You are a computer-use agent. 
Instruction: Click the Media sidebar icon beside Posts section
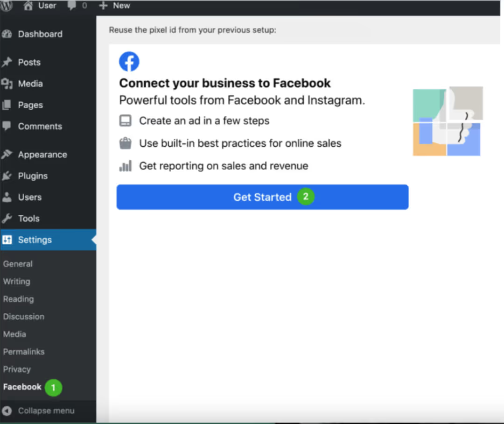coord(7,84)
